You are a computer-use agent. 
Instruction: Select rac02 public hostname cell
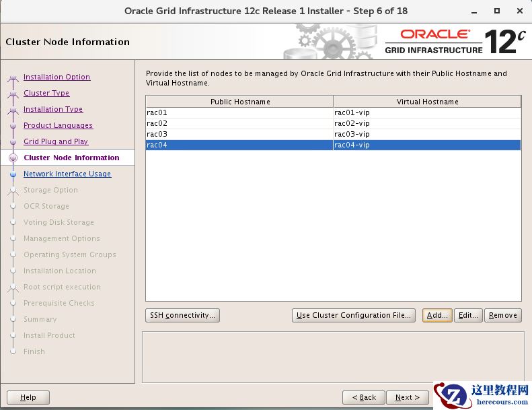click(239, 123)
